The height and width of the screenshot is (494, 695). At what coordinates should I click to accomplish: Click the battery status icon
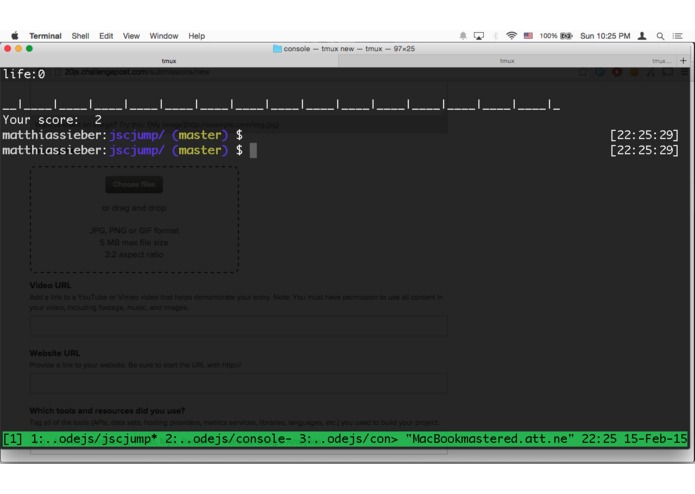[x=566, y=36]
